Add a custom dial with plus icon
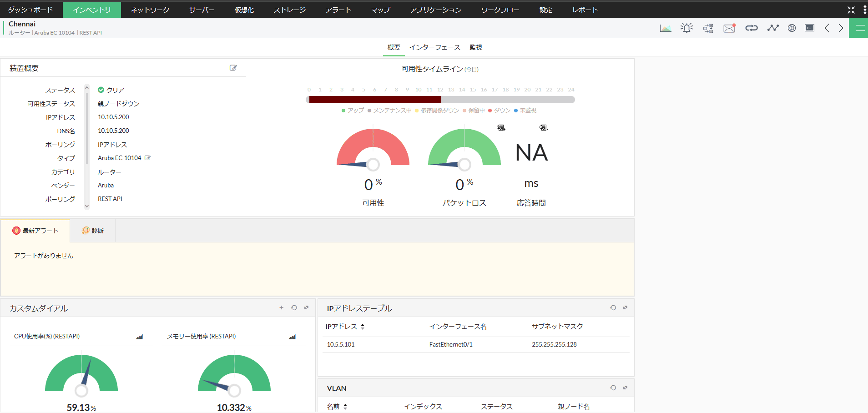The image size is (868, 413). [x=282, y=308]
